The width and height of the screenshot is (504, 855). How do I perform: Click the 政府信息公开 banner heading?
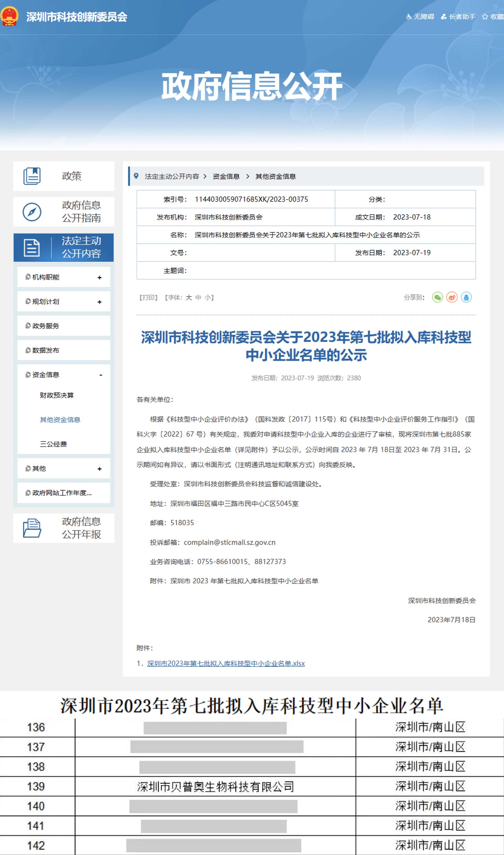(252, 86)
